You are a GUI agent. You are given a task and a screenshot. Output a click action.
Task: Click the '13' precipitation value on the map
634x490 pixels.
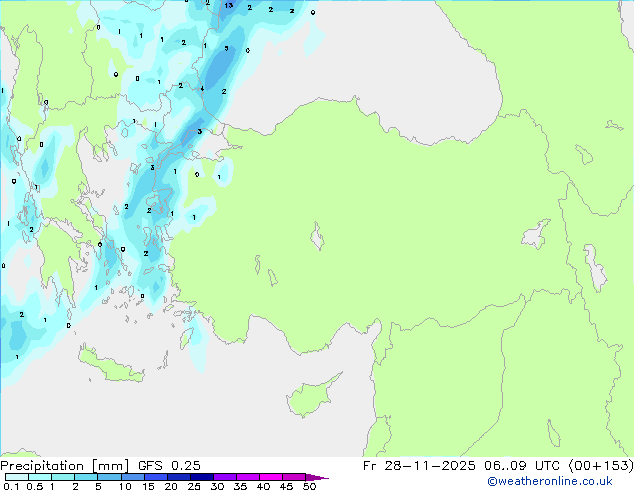pyautogui.click(x=229, y=5)
